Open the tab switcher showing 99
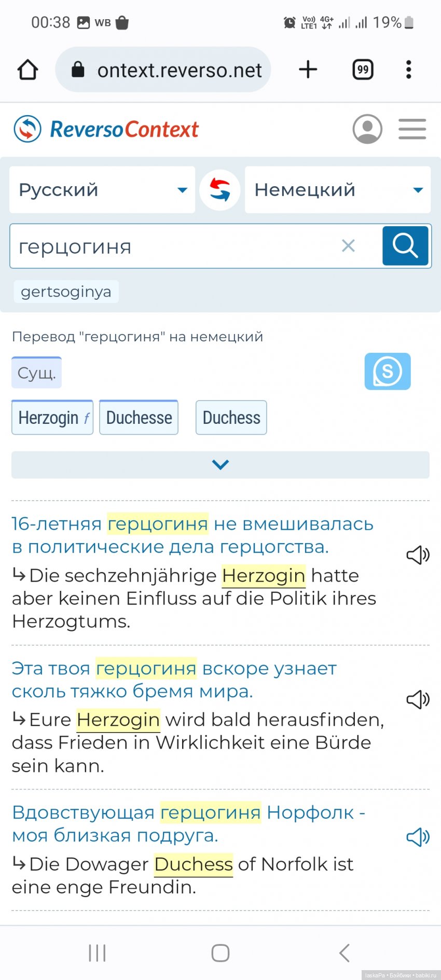 pos(363,70)
